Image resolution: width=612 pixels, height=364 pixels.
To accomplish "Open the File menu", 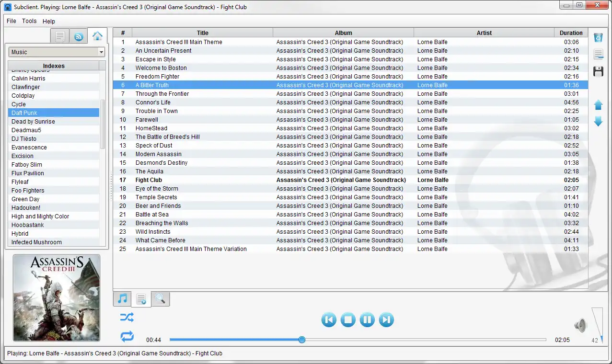I will coord(12,21).
